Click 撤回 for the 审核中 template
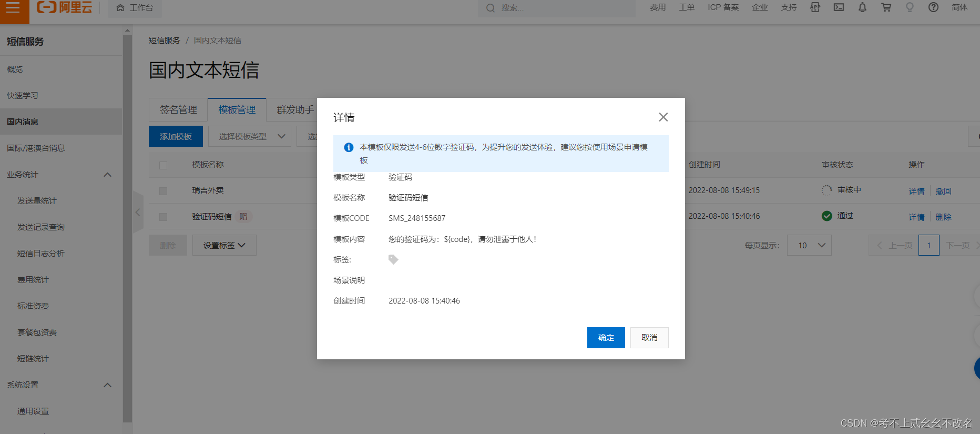Image resolution: width=980 pixels, height=434 pixels. [943, 191]
